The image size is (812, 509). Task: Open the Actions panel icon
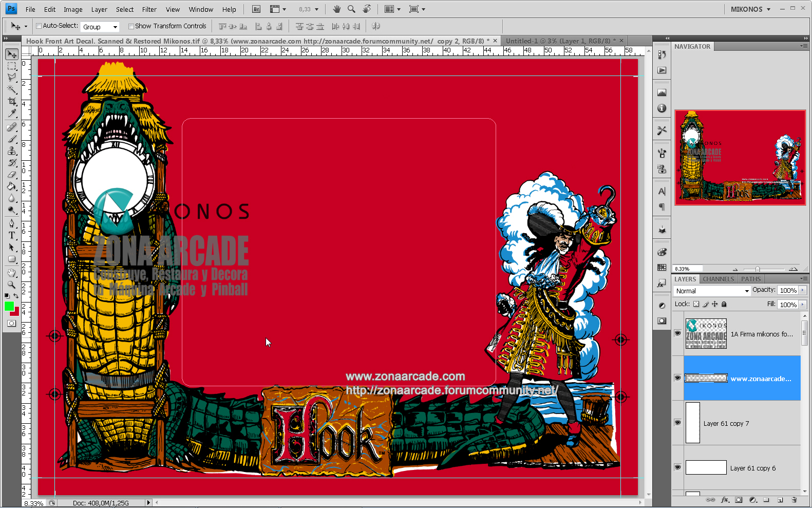tap(662, 70)
